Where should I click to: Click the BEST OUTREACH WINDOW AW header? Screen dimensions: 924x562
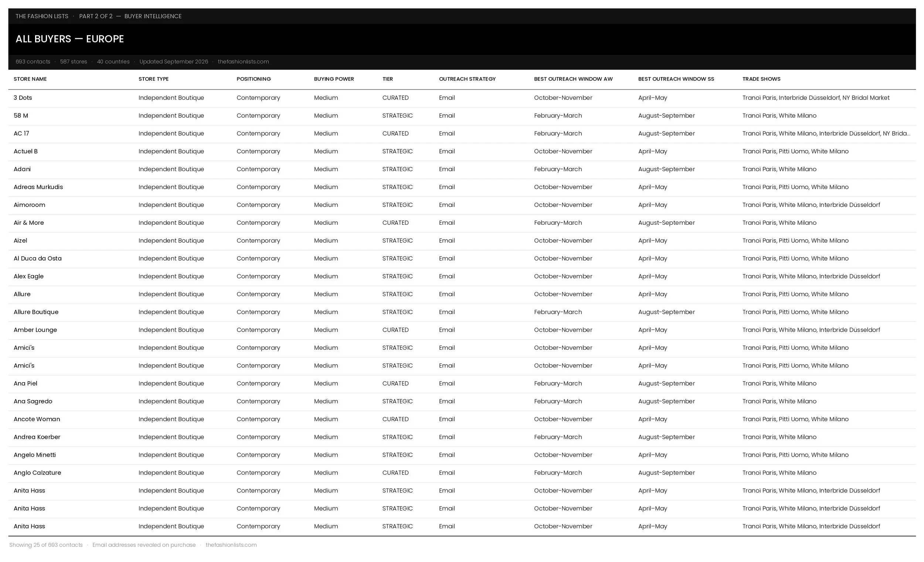tap(573, 79)
